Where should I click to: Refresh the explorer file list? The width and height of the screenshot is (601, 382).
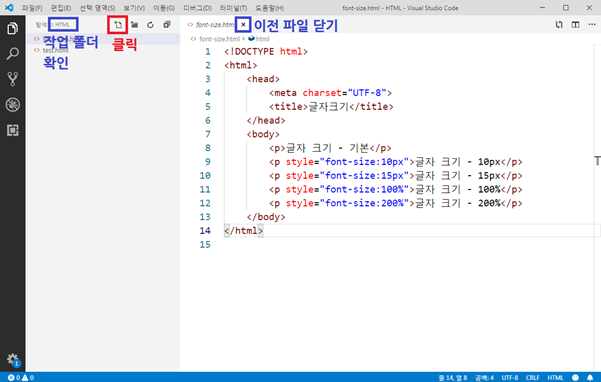[x=150, y=25]
